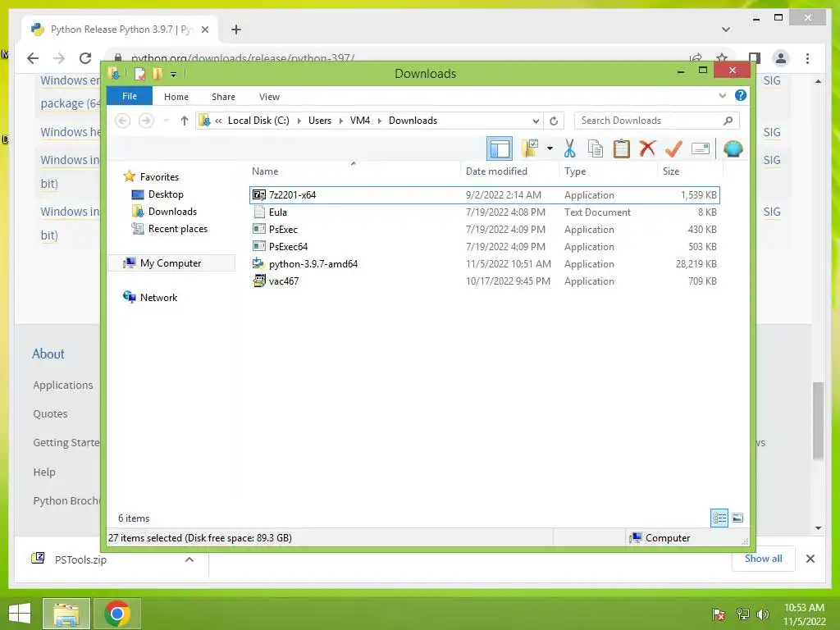This screenshot has height=630, width=840.
Task: Select Favorites in the navigation pane
Action: coord(151,177)
